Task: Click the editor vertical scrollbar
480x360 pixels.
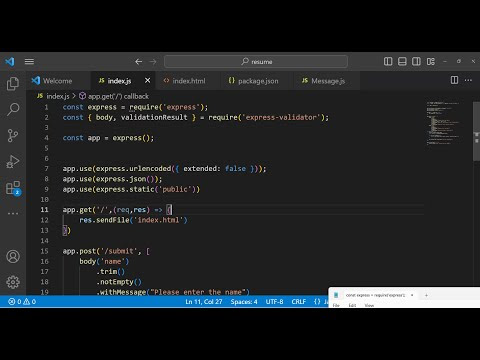Action: coord(476,131)
